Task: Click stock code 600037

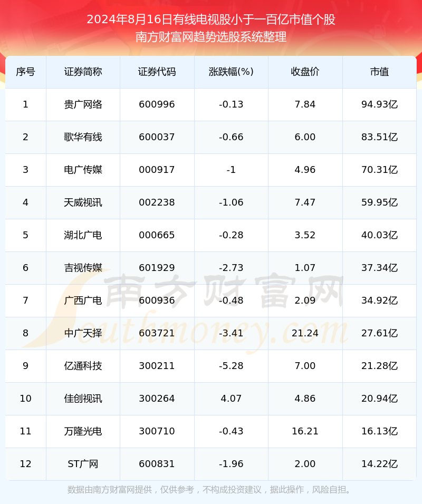Action: coord(157,137)
